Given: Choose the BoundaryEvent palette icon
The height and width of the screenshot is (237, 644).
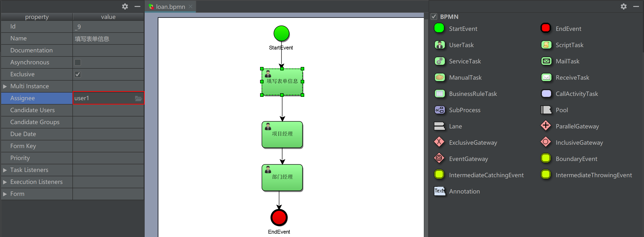Looking at the screenshot, I should (x=546, y=158).
